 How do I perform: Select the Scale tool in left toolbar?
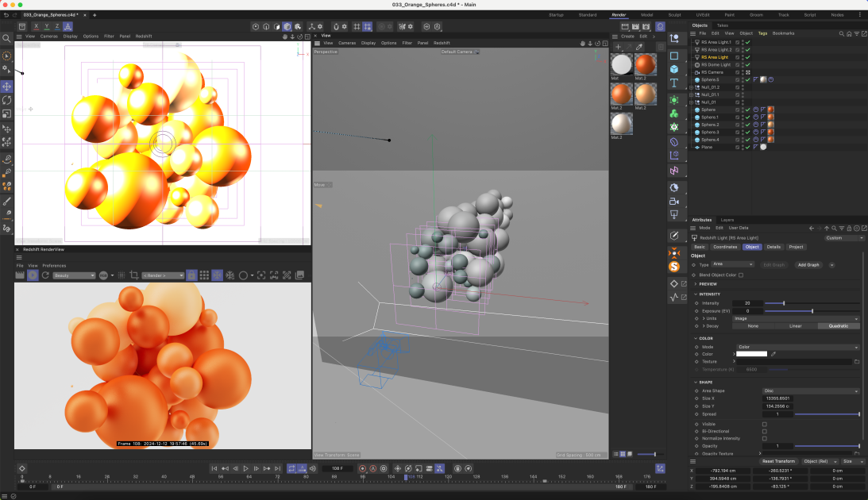tap(6, 113)
